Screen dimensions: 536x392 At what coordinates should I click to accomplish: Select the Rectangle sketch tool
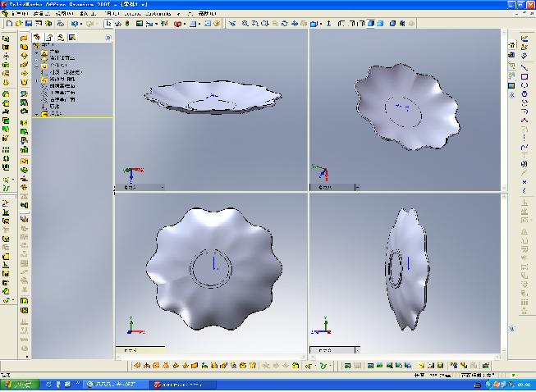pyautogui.click(x=524, y=76)
